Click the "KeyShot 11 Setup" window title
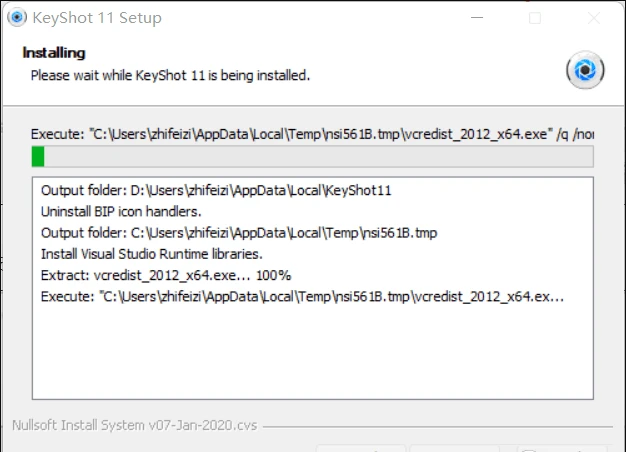This screenshot has height=452, width=626. tap(97, 18)
